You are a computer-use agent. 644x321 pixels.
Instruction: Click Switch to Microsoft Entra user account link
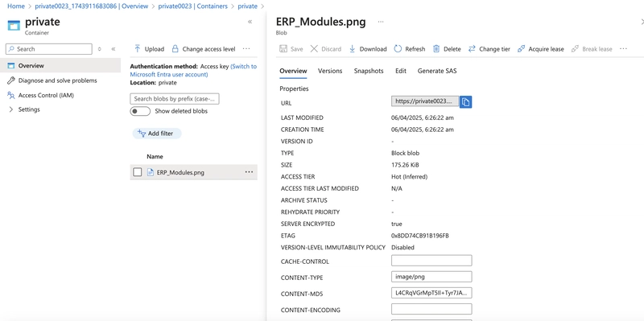(193, 70)
